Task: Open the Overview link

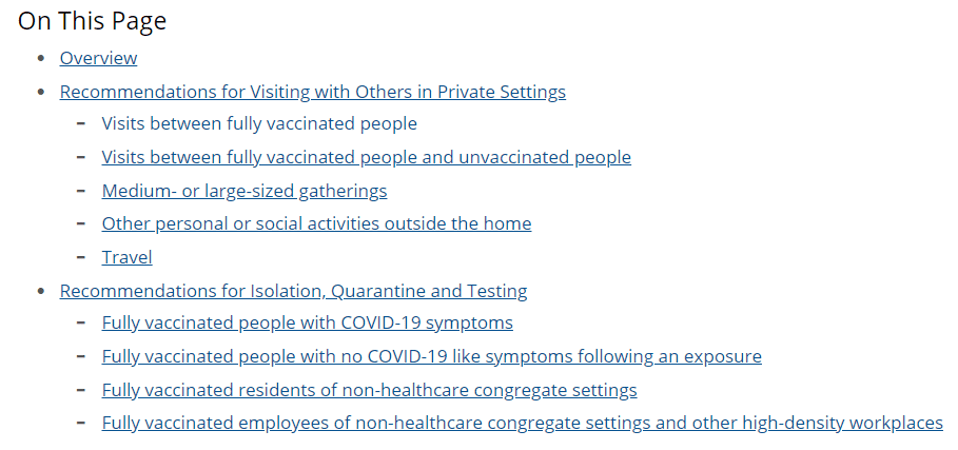Action: tap(98, 58)
